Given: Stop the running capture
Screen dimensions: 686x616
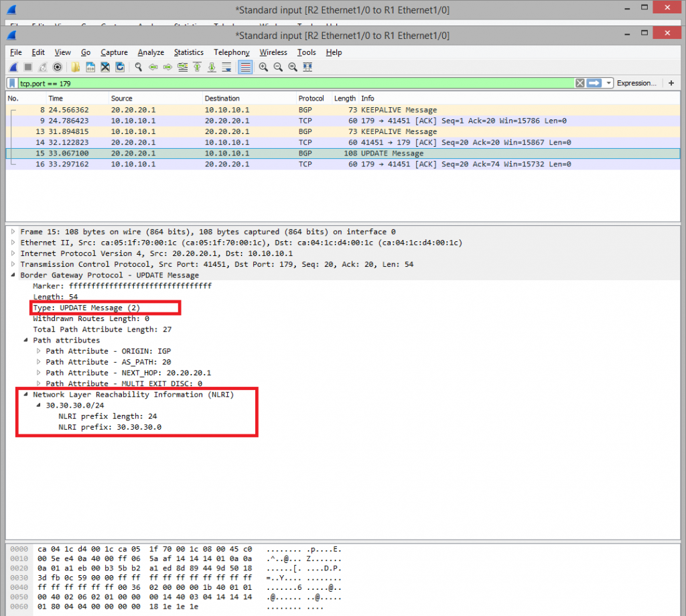Looking at the screenshot, I should (29, 66).
